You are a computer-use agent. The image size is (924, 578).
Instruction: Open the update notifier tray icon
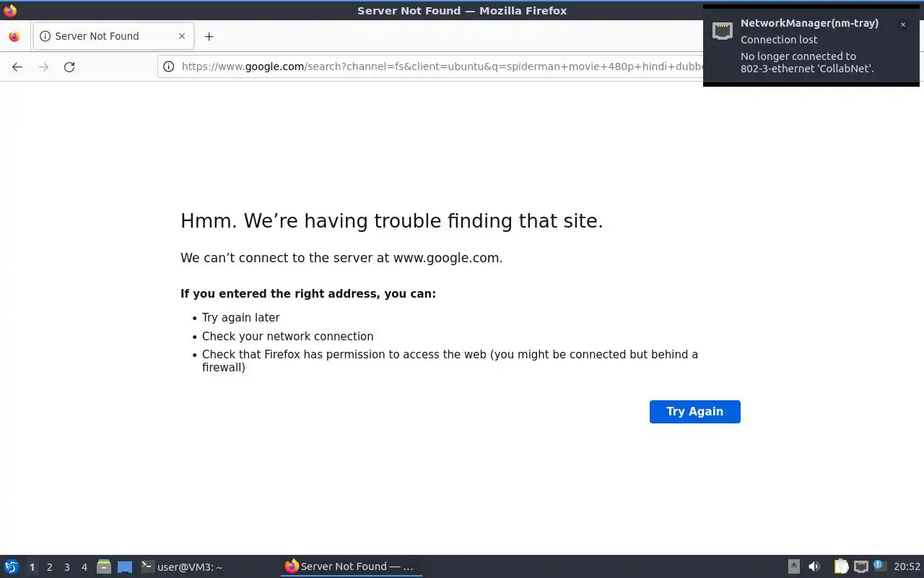click(x=879, y=566)
